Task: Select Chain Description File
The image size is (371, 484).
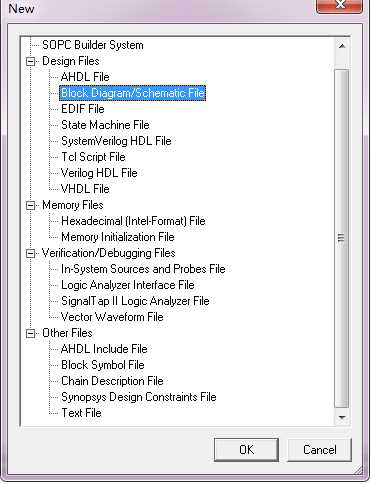Action: coord(112,381)
